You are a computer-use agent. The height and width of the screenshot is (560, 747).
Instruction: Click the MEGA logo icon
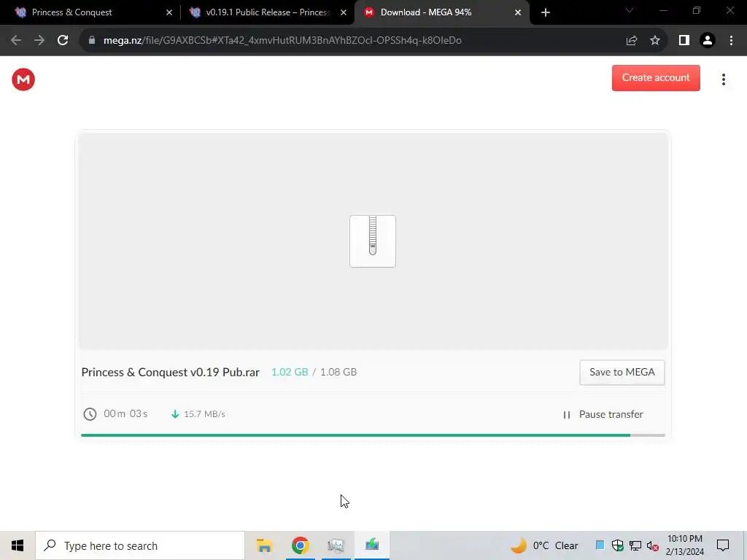point(23,79)
